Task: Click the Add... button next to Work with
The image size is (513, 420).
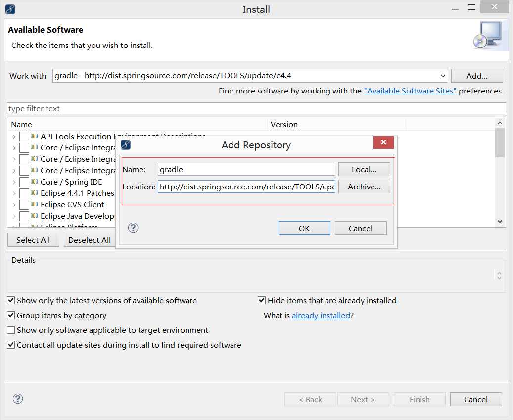Action: coord(477,76)
